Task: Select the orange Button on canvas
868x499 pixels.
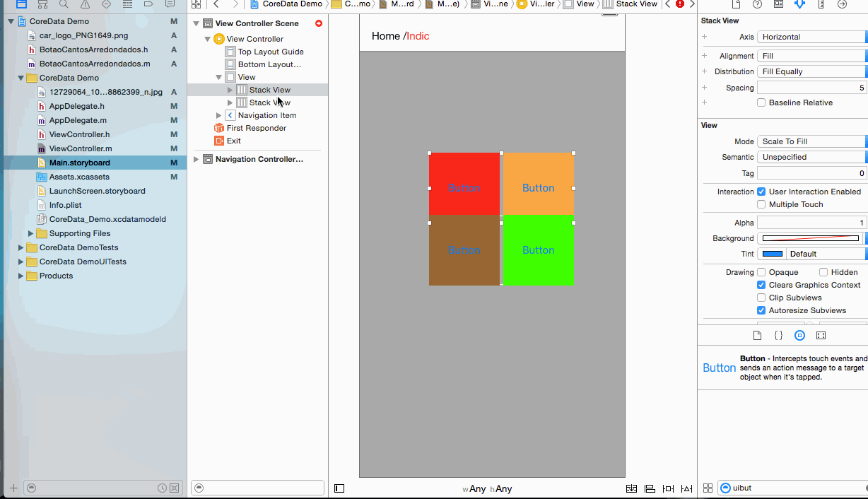Action: [x=538, y=184]
